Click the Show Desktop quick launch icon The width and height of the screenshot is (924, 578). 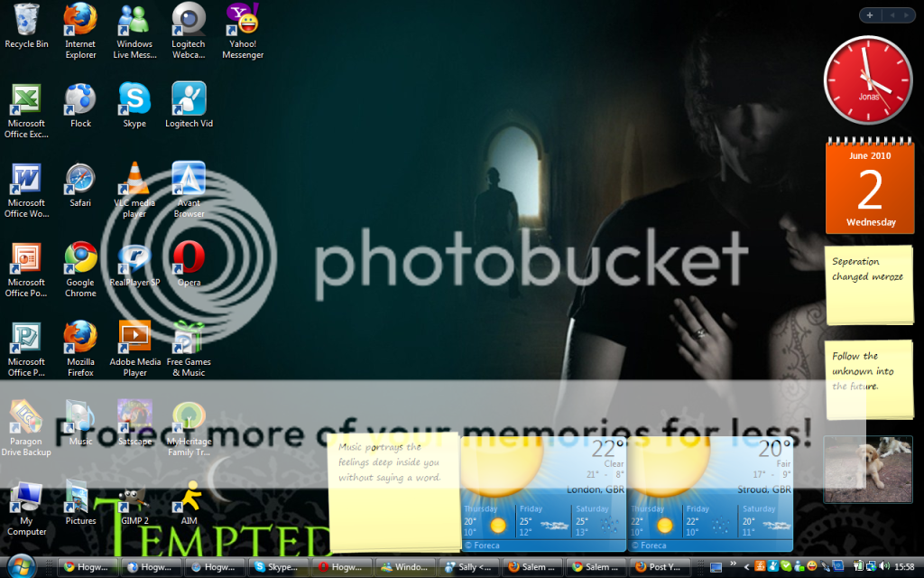pyautogui.click(x=716, y=567)
